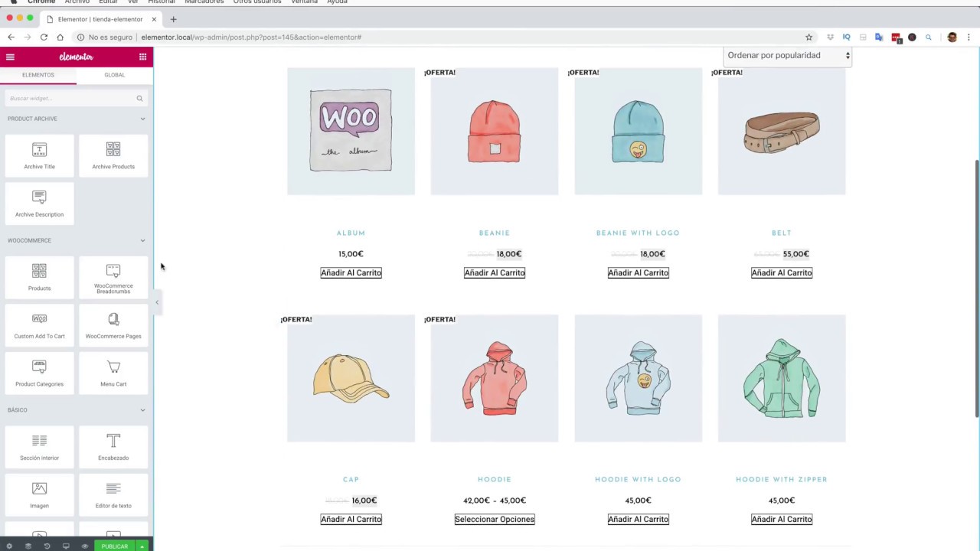Select the Elementor tienda-elementor browser tab

click(101, 19)
